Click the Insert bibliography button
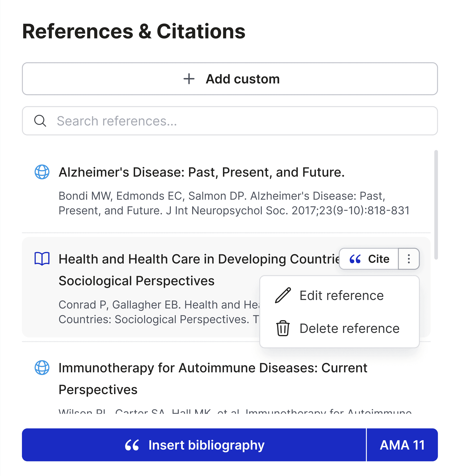The width and height of the screenshot is (460, 476). 194,445
